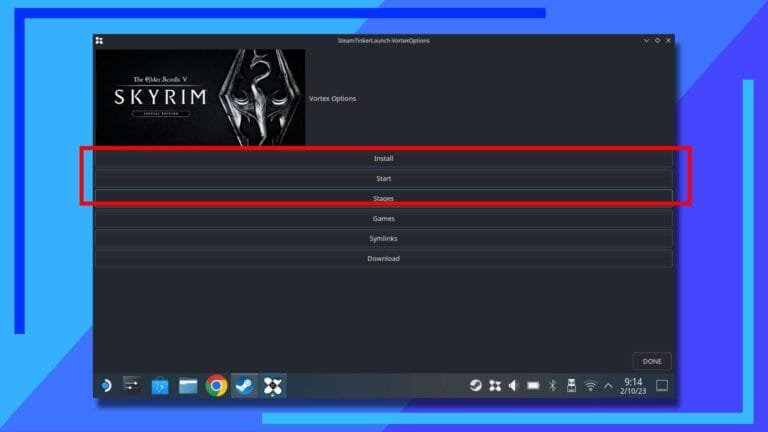
Task: Open the Stages option
Action: [384, 198]
